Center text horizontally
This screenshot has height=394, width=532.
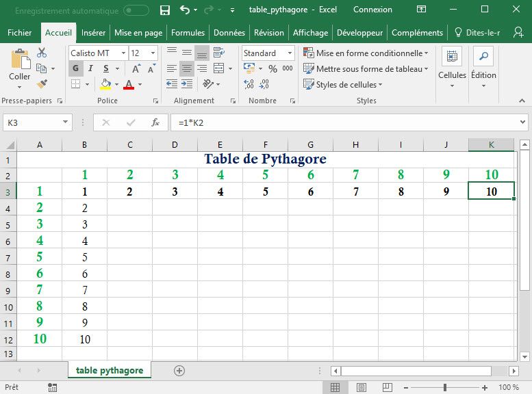click(x=187, y=68)
